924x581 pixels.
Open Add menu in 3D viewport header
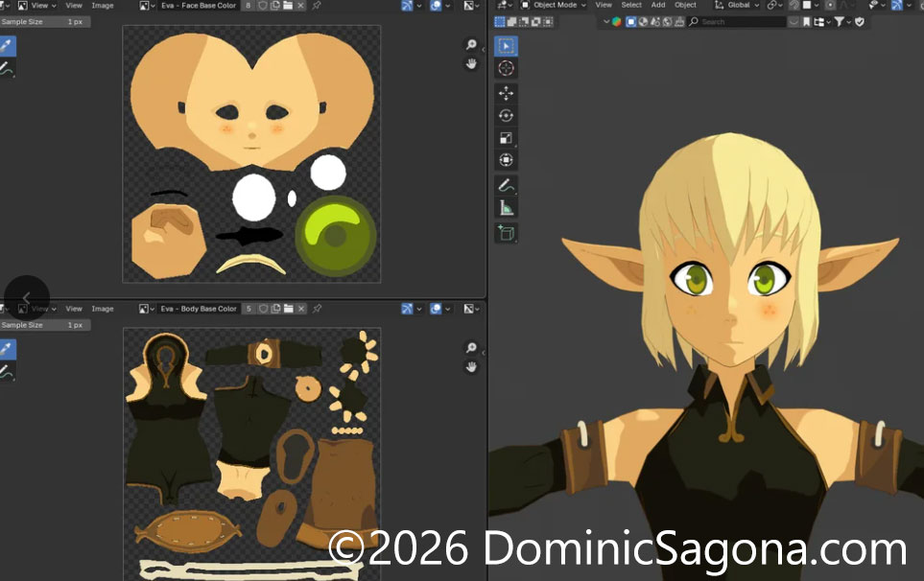[658, 5]
